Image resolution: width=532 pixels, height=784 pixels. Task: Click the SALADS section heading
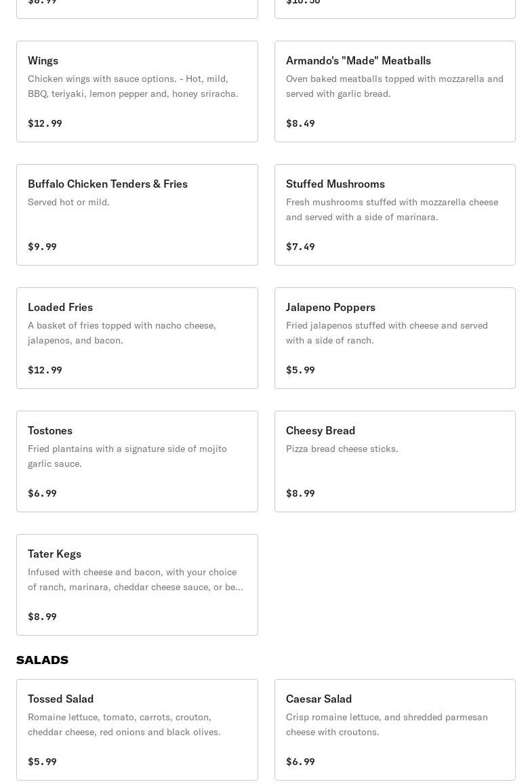[42, 660]
